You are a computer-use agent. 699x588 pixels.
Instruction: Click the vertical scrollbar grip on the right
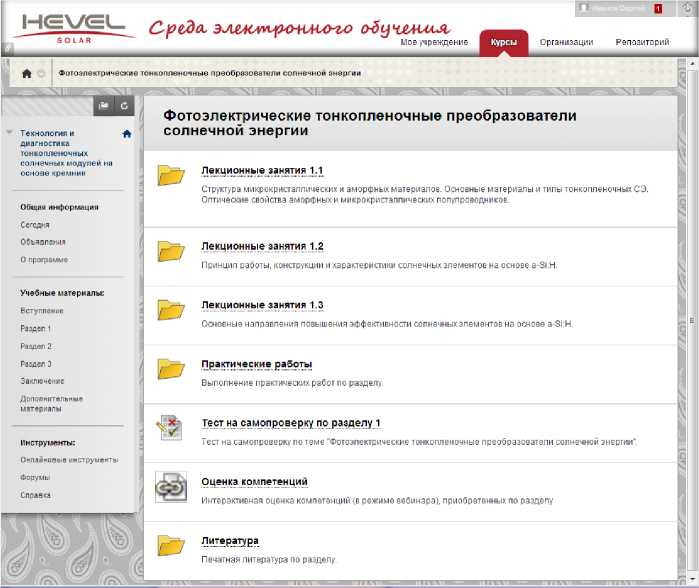coord(692,320)
